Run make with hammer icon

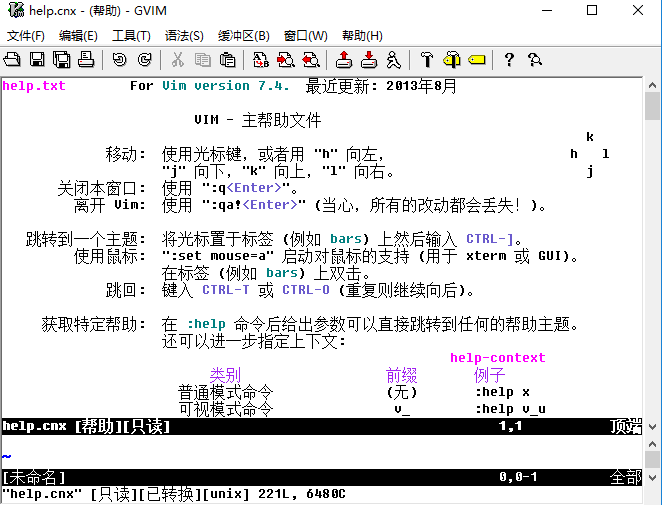[x=427, y=60]
